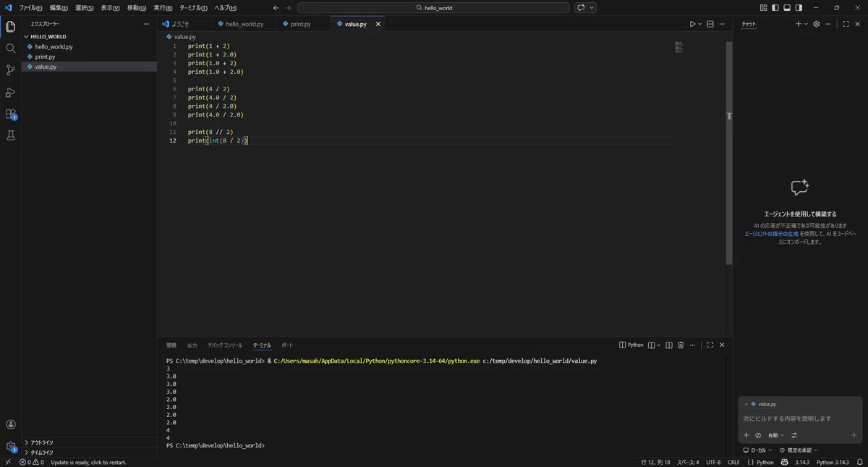Image resolution: width=868 pixels, height=467 pixels.
Task: Open the ターミナル menu
Action: [x=193, y=8]
